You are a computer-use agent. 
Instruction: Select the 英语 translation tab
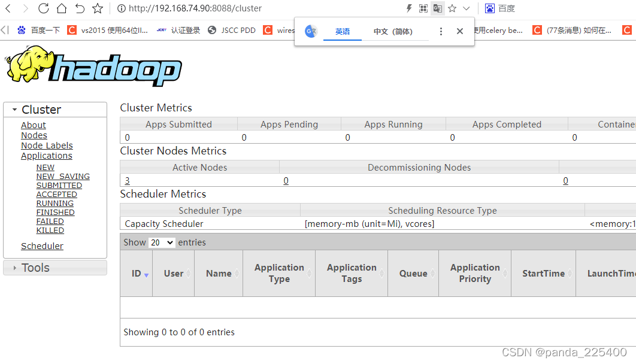click(x=343, y=31)
